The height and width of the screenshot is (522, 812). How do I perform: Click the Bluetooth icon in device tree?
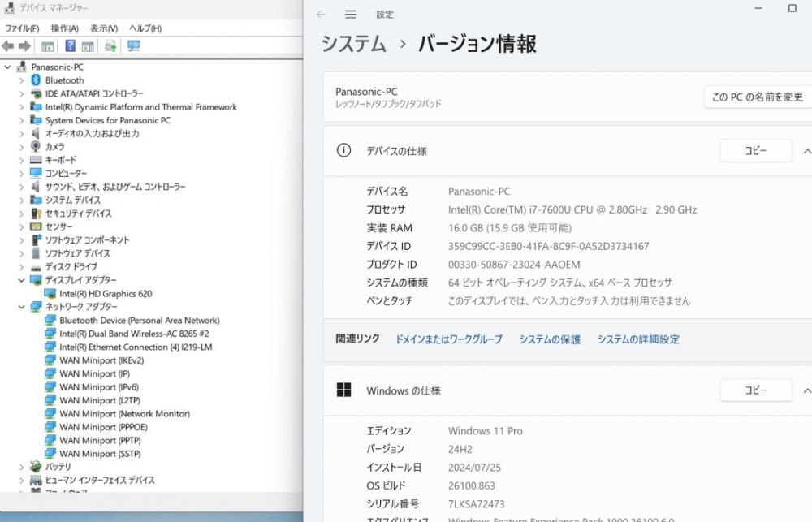pyautogui.click(x=36, y=80)
